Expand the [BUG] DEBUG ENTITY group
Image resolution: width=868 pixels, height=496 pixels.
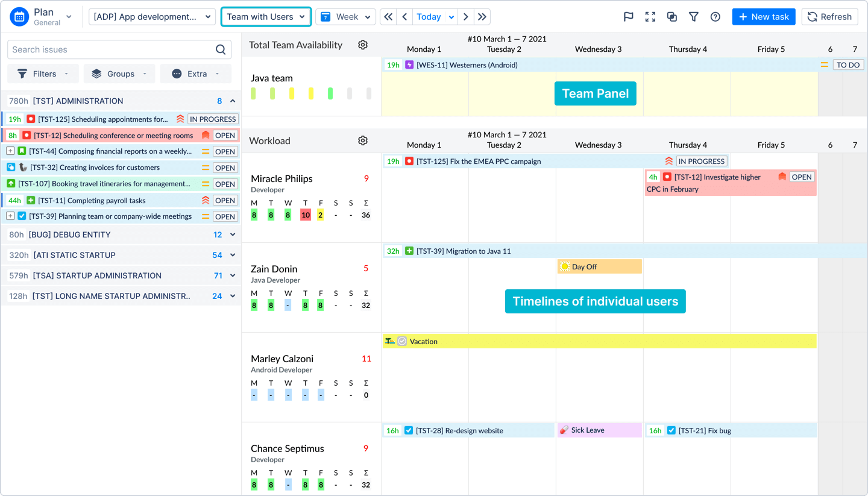233,235
